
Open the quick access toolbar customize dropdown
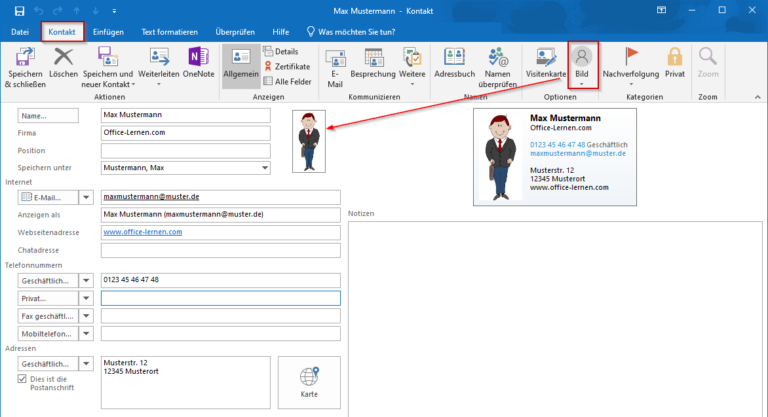114,11
